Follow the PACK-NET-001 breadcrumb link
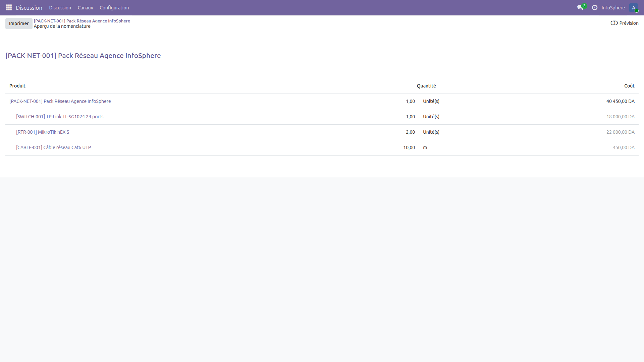The width and height of the screenshot is (644, 362). click(82, 21)
